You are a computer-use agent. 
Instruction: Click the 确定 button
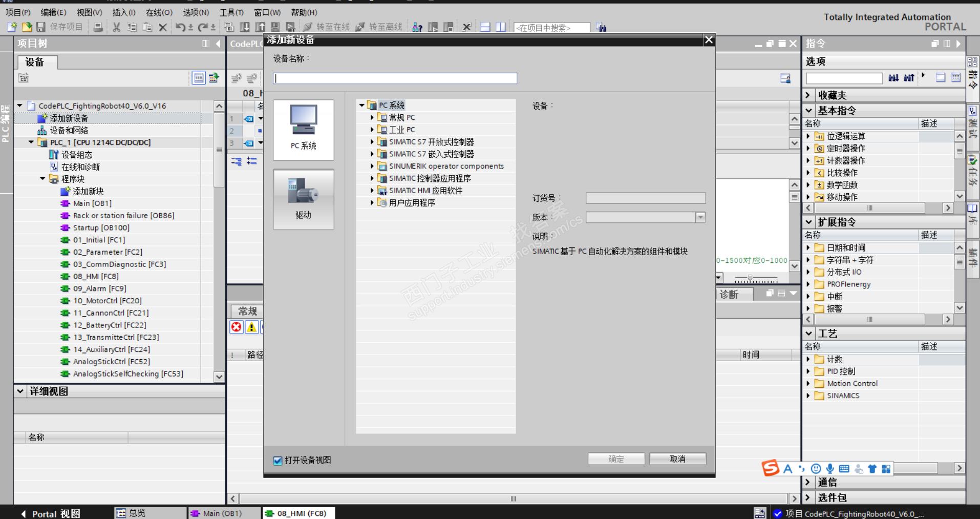click(x=616, y=459)
